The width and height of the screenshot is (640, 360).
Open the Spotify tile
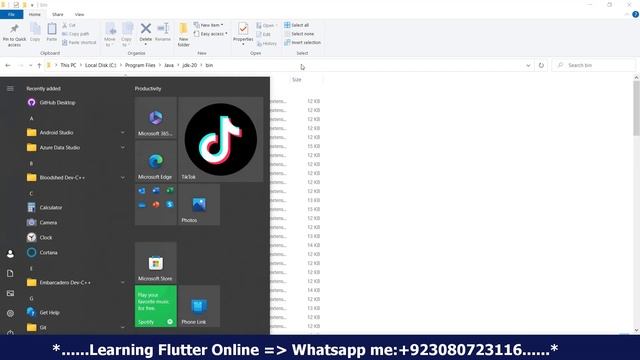tap(156, 306)
